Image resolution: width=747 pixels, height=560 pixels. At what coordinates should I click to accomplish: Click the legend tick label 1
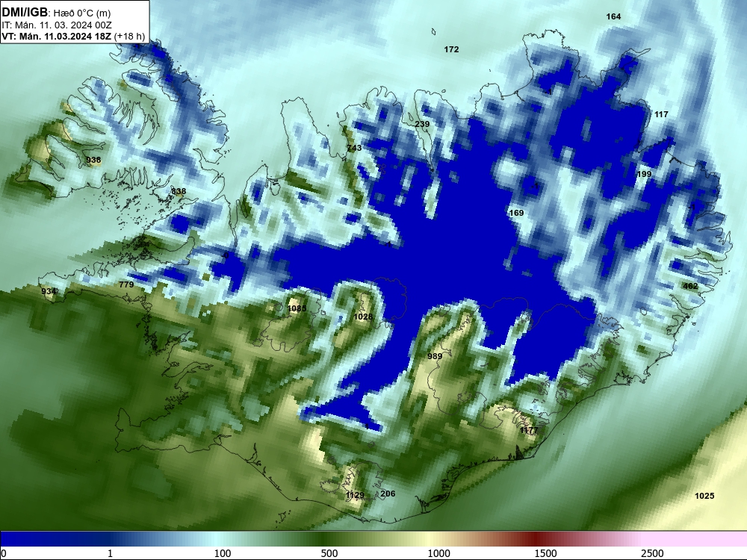(110, 553)
